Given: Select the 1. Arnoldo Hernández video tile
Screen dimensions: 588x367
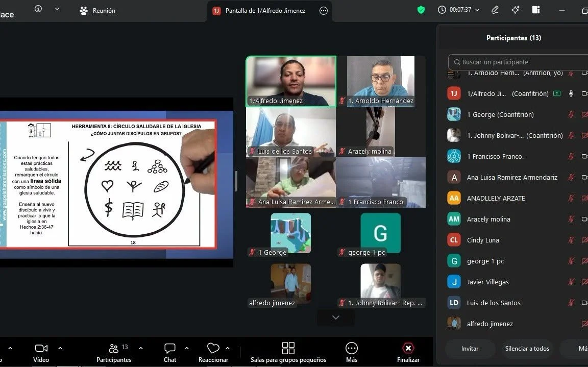Looking at the screenshot, I should pos(381,81).
